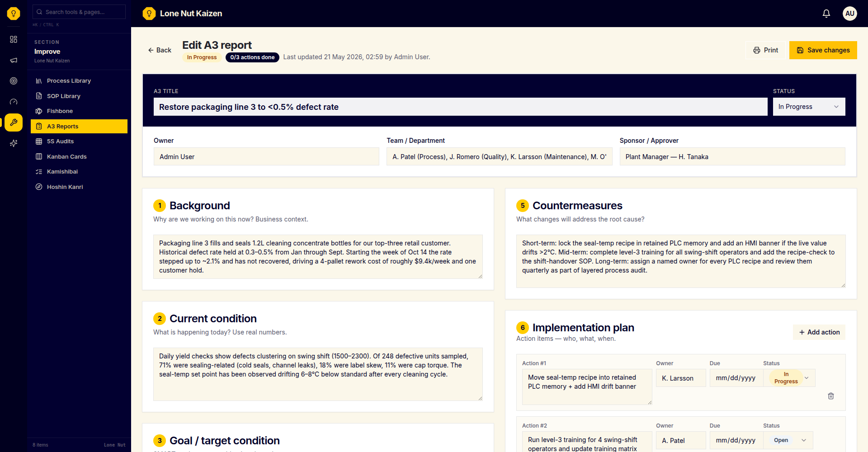868x452 pixels.
Task: Edit the A3 title field
Action: pos(460,107)
